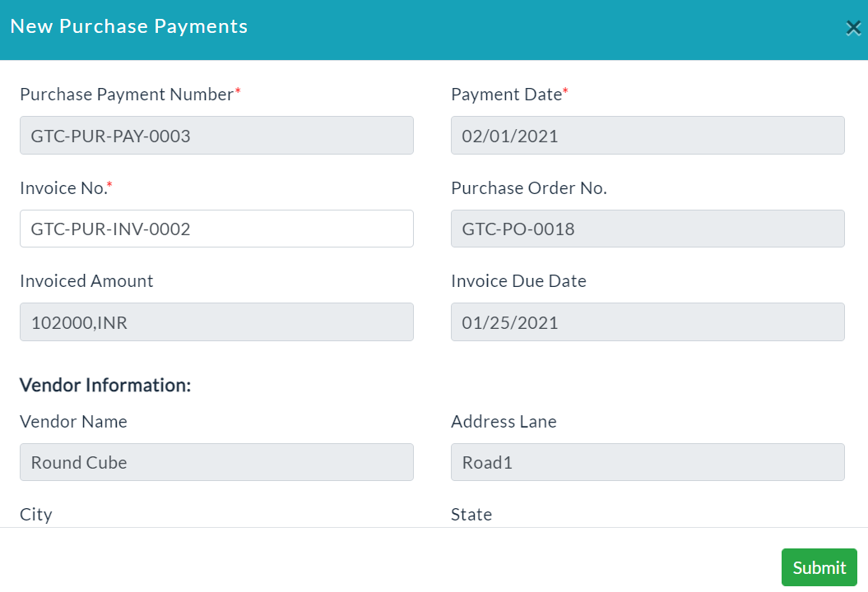Click the Invoice Due Date label
This screenshot has height=592, width=868.
(518, 281)
